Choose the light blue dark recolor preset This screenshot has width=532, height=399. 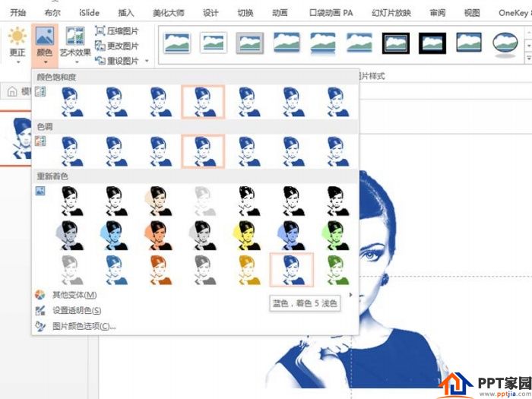pos(115,235)
